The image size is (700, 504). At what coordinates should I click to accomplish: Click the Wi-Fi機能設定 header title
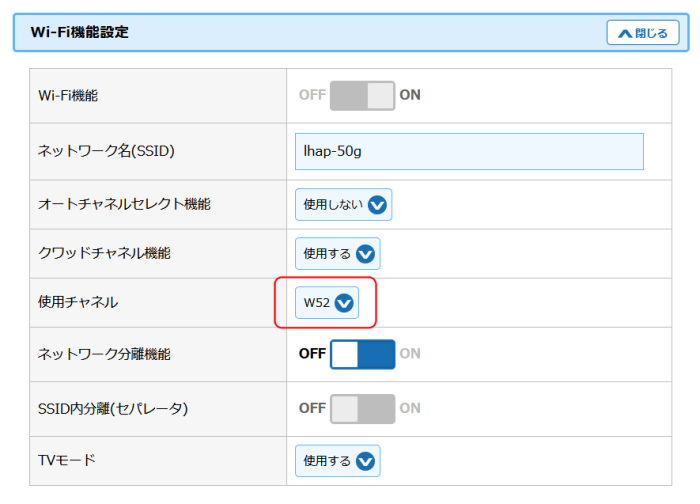click(x=80, y=32)
